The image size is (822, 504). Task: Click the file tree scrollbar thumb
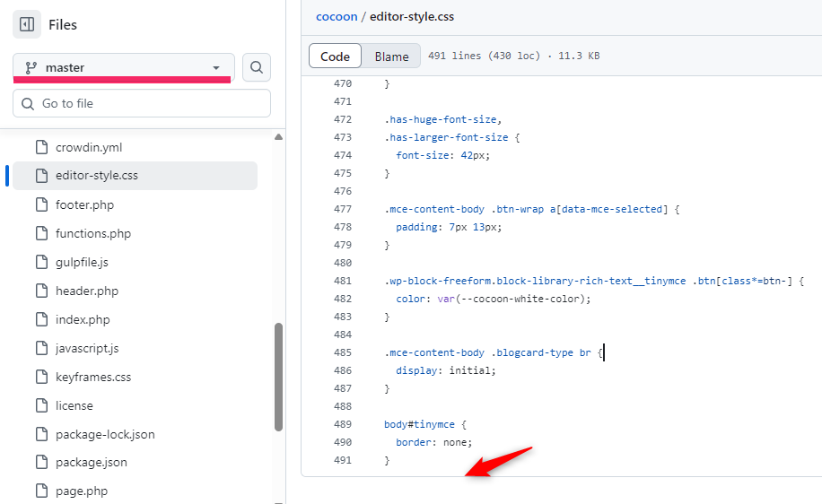coord(278,378)
